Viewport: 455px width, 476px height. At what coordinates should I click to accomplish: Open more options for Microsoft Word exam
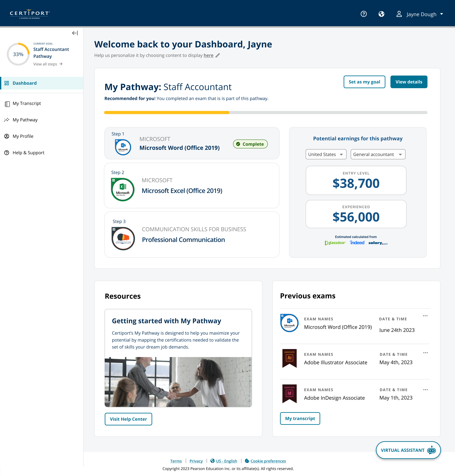425,316
